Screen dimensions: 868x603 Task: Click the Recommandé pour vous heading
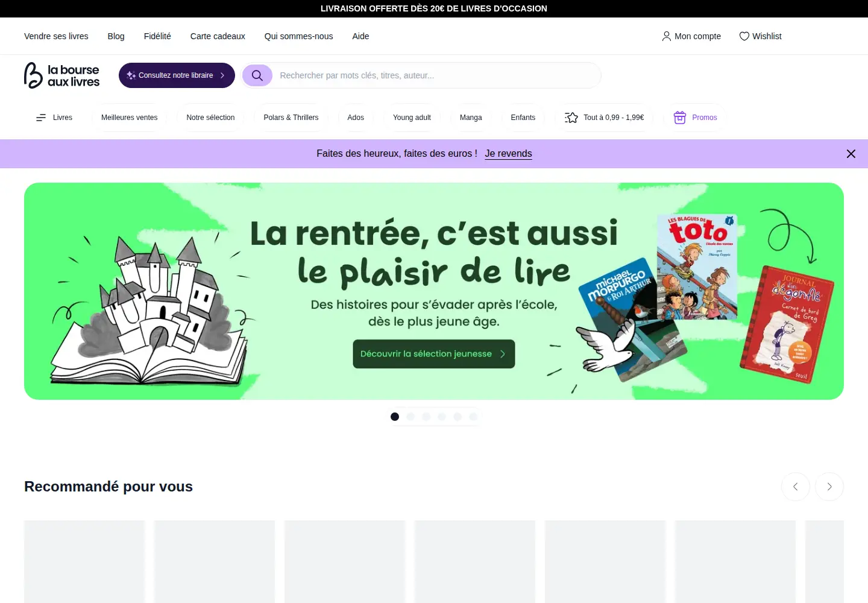pyautogui.click(x=108, y=487)
